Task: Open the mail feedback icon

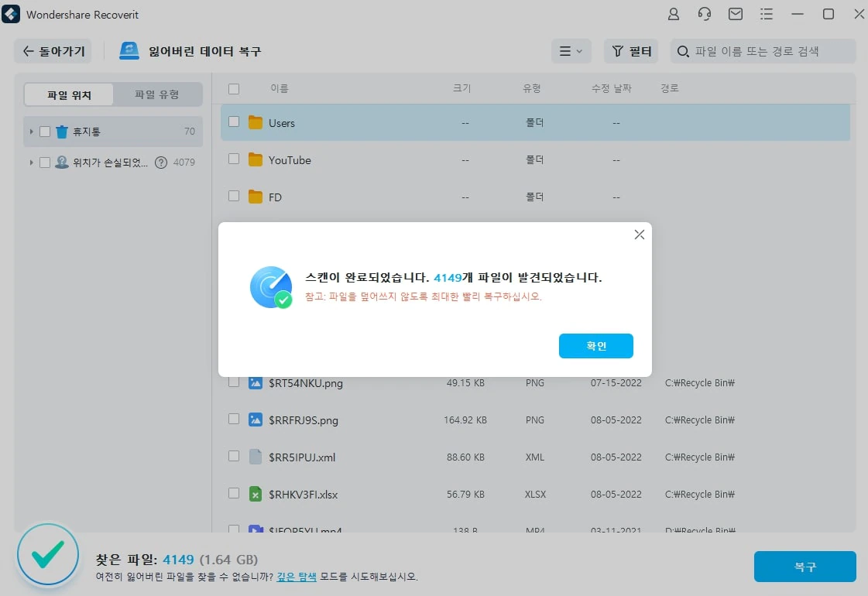Action: pos(735,14)
